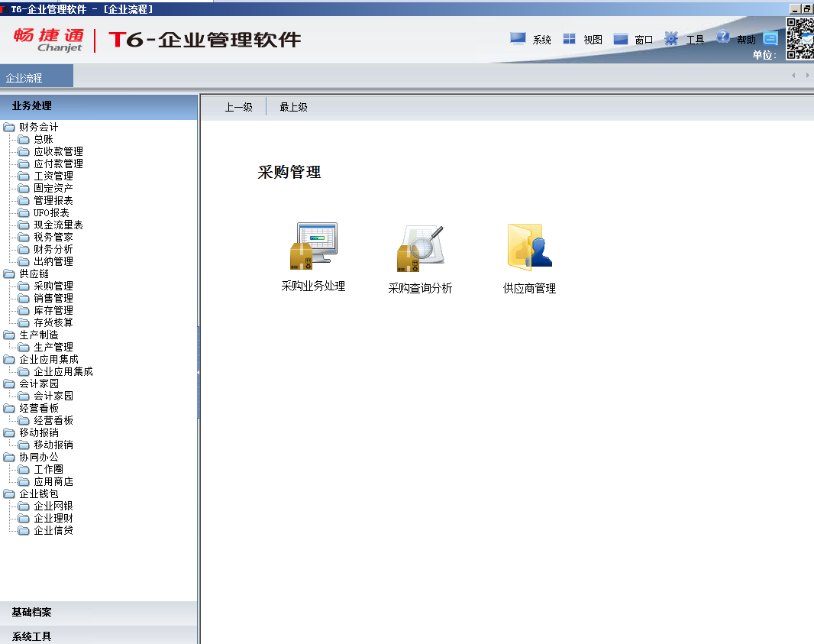
Task: Click the folder icon beside 采购管理
Action: (24, 286)
